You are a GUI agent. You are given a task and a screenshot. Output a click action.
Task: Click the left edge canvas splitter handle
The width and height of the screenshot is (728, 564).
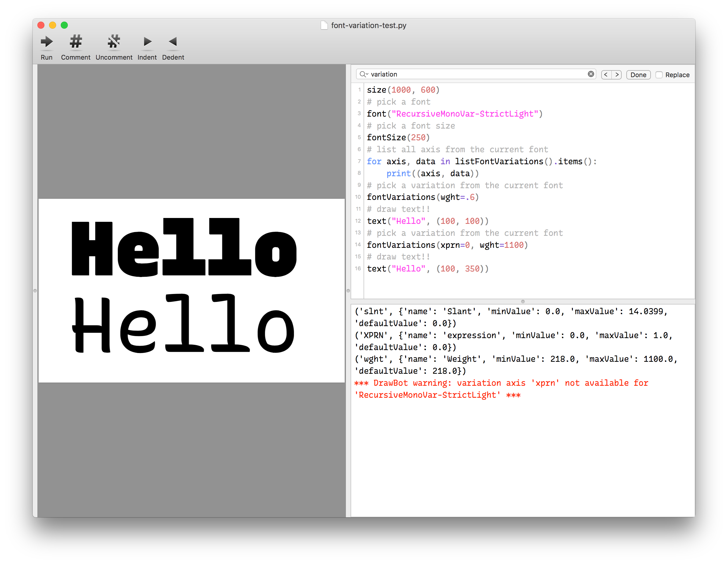[x=35, y=291]
